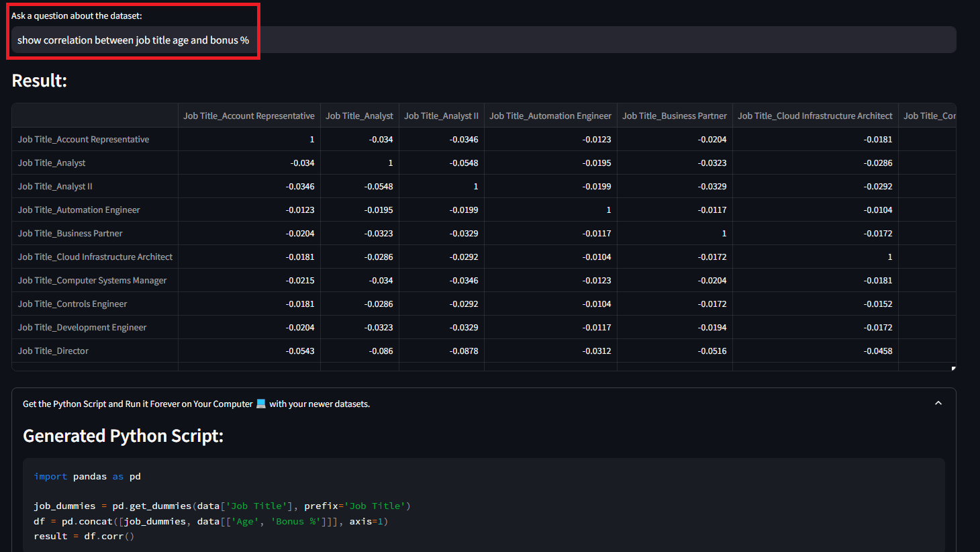Click the 'df = pd.concat' code line
The height and width of the screenshot is (552, 980).
point(211,521)
